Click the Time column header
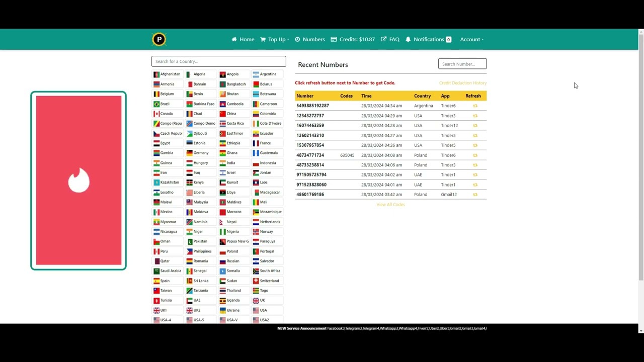 (366, 96)
